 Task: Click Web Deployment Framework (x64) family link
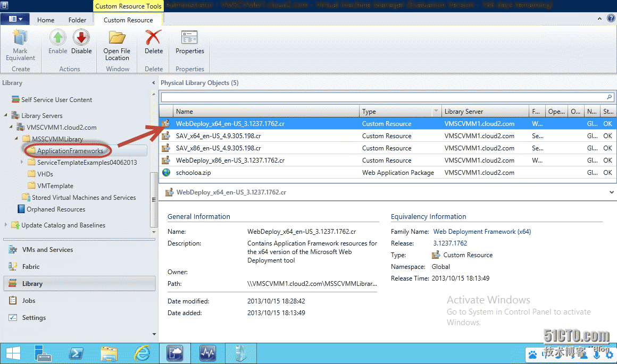pos(482,232)
